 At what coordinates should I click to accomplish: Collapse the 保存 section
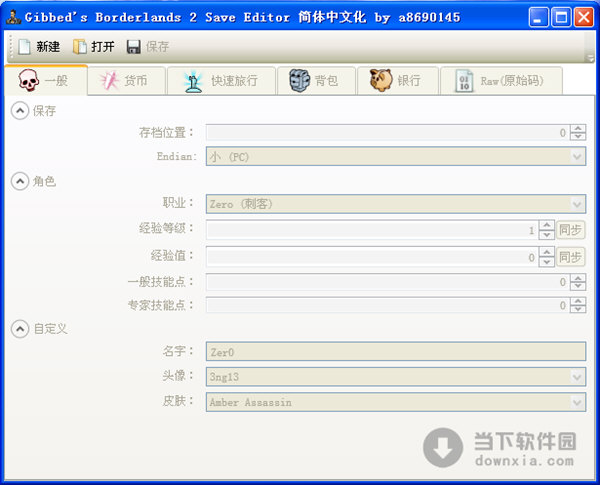(x=20, y=111)
